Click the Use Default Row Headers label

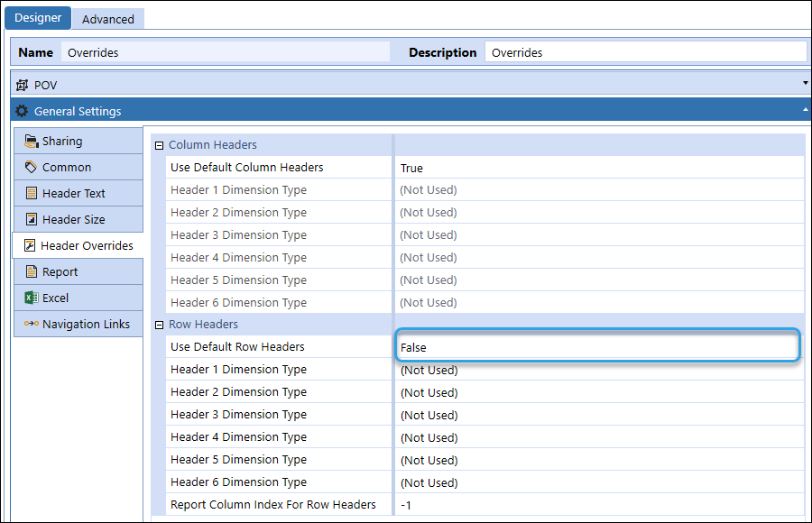(x=237, y=347)
